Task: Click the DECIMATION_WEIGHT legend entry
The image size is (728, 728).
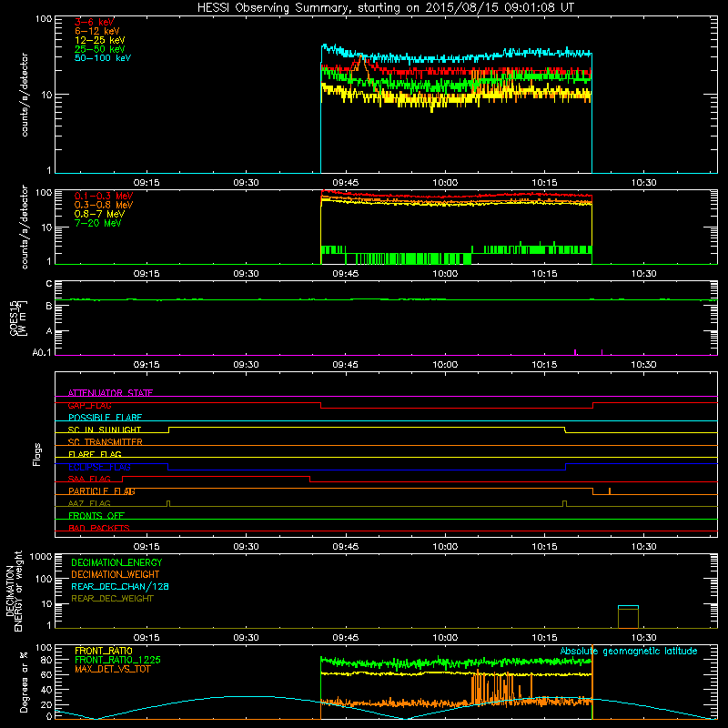Action: click(116, 574)
